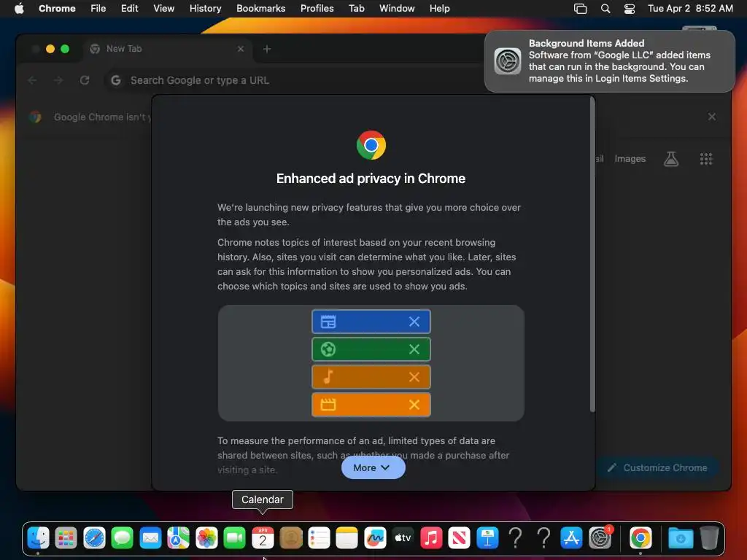Open Contacts app in the dock
This screenshot has width=747, height=560.
[290, 538]
